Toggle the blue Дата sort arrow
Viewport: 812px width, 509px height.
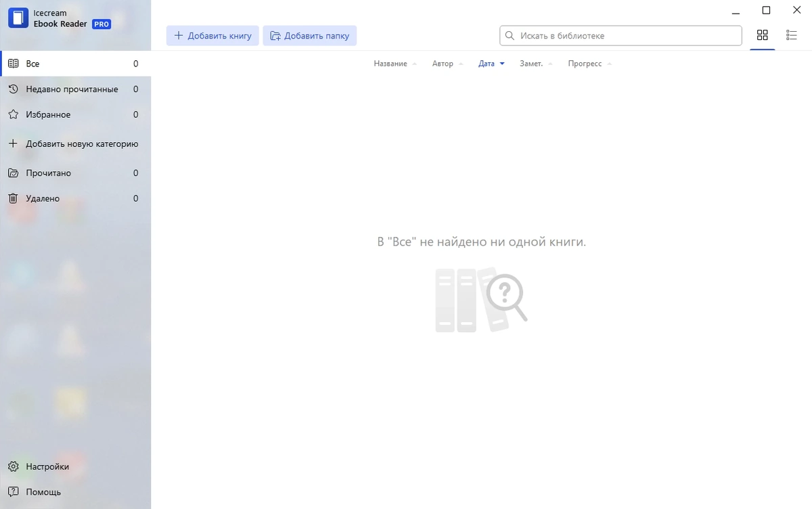[502, 64]
